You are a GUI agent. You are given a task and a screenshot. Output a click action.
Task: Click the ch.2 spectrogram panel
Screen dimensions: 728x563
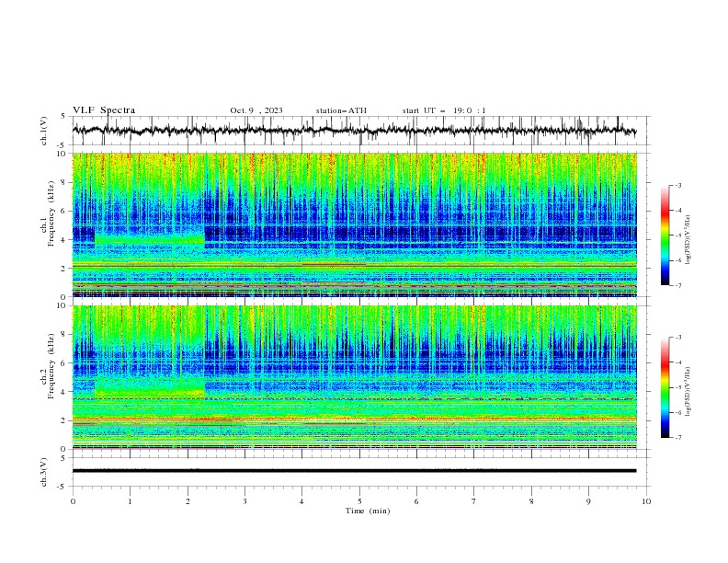[354, 377]
